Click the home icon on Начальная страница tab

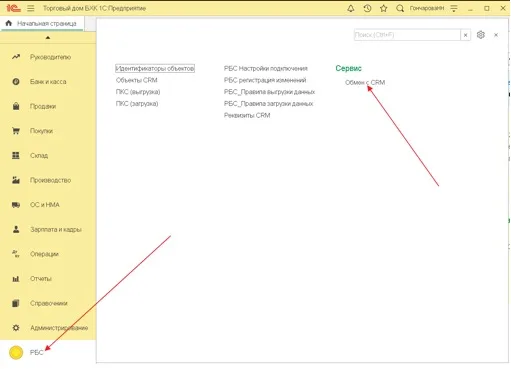click(x=9, y=23)
